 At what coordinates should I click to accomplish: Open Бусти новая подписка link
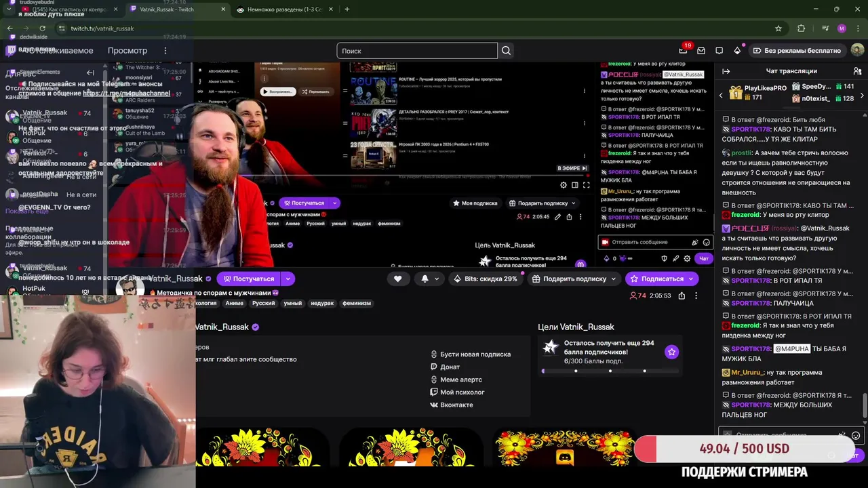471,354
